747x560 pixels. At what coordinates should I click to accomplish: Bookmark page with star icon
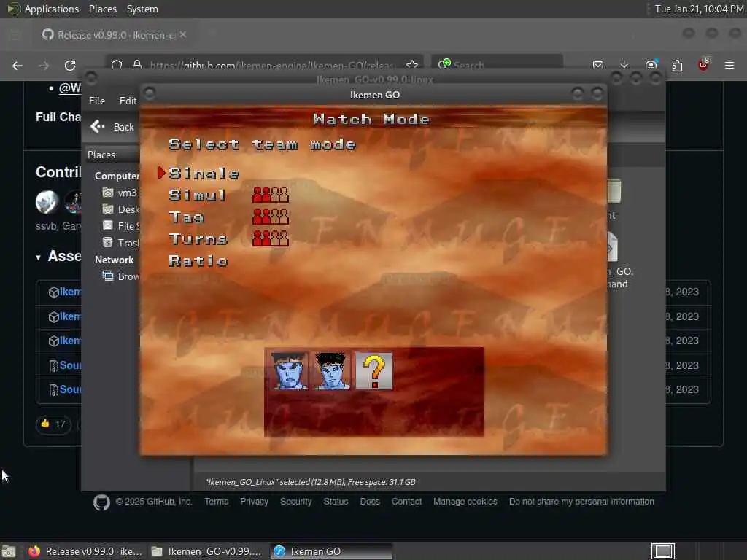point(412,65)
